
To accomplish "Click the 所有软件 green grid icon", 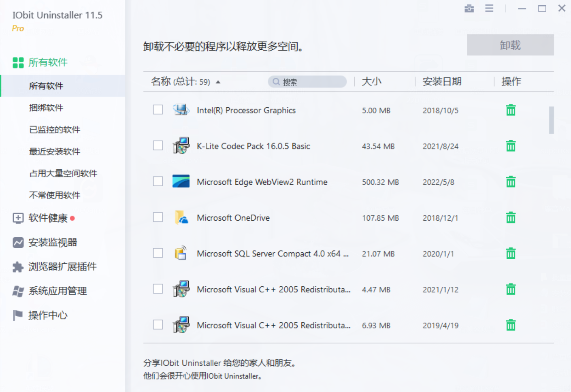I will pyautogui.click(x=18, y=62).
